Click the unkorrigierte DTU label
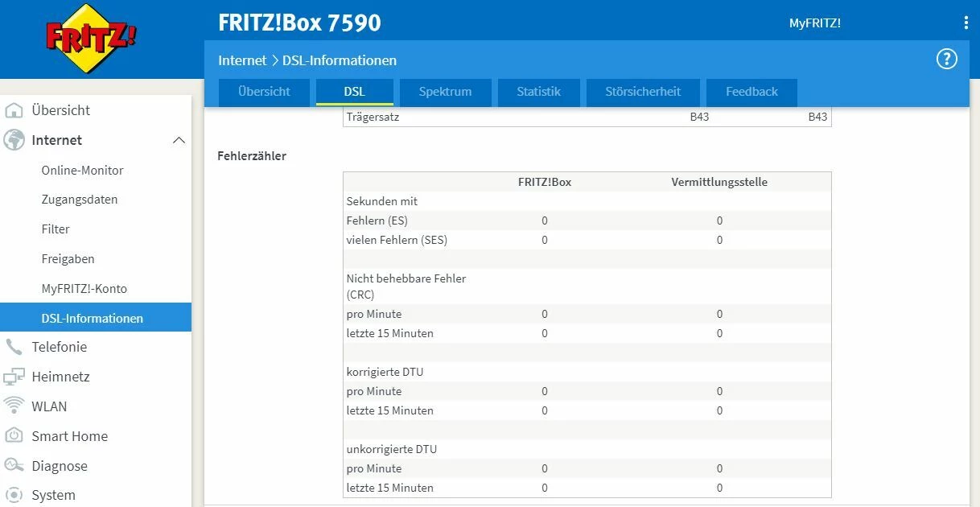Screen dimensions: 980x507 click(x=392, y=449)
